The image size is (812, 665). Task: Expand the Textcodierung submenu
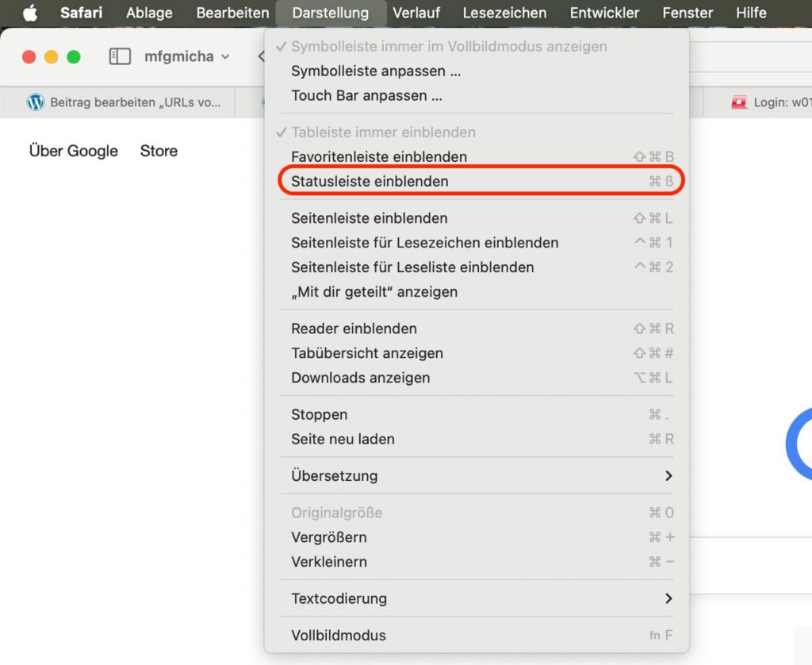(x=477, y=598)
